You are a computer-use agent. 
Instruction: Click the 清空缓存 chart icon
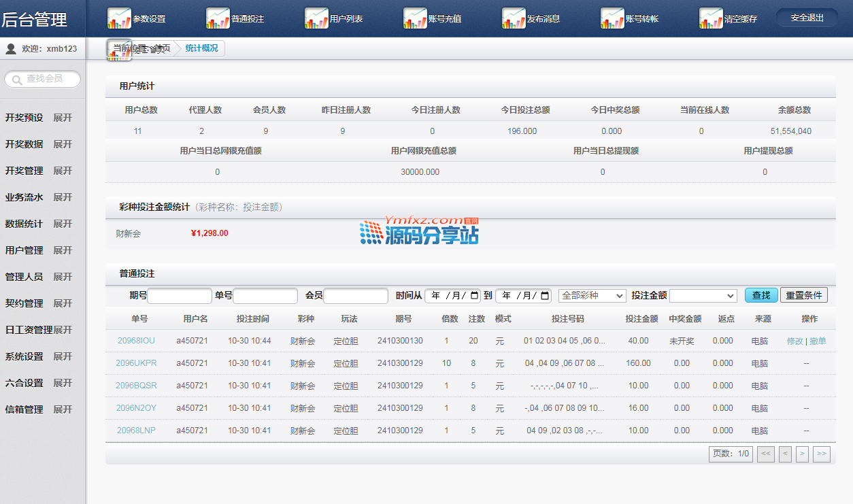point(711,18)
